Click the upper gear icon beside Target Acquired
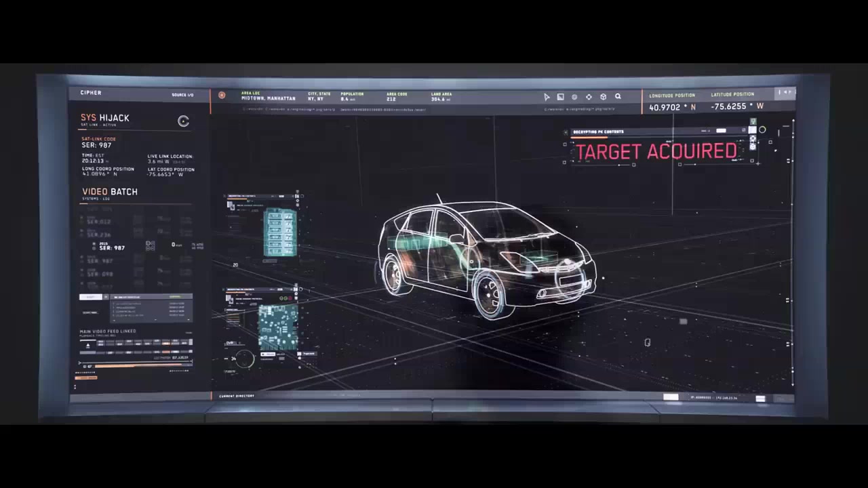The height and width of the screenshot is (488, 868). coord(753,139)
